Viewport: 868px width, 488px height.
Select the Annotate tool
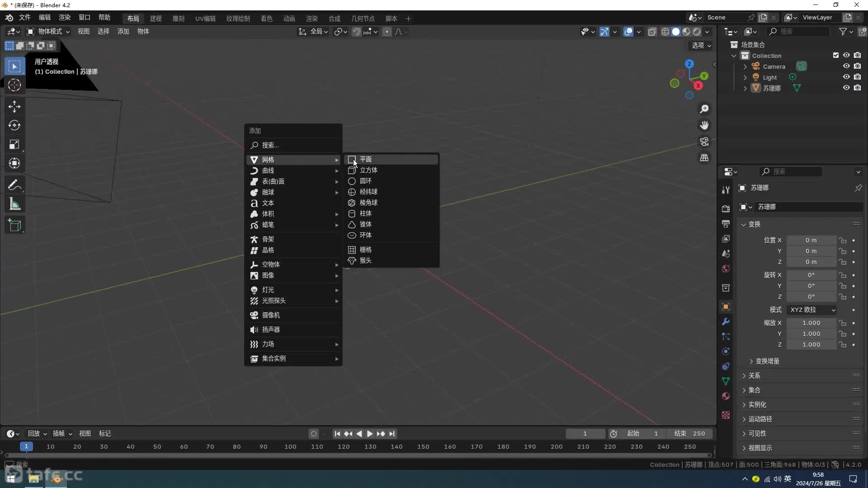(14, 185)
